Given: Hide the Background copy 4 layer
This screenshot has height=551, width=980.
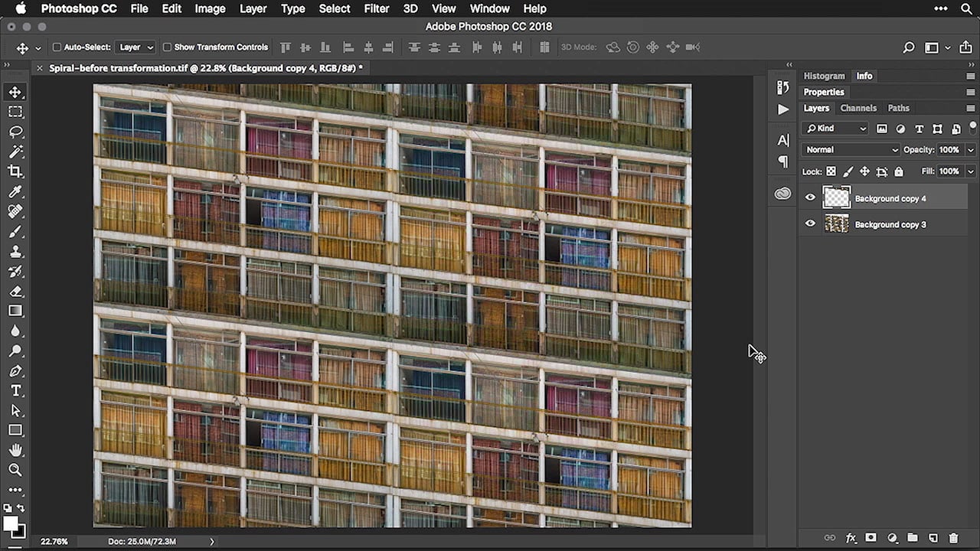Looking at the screenshot, I should [810, 198].
